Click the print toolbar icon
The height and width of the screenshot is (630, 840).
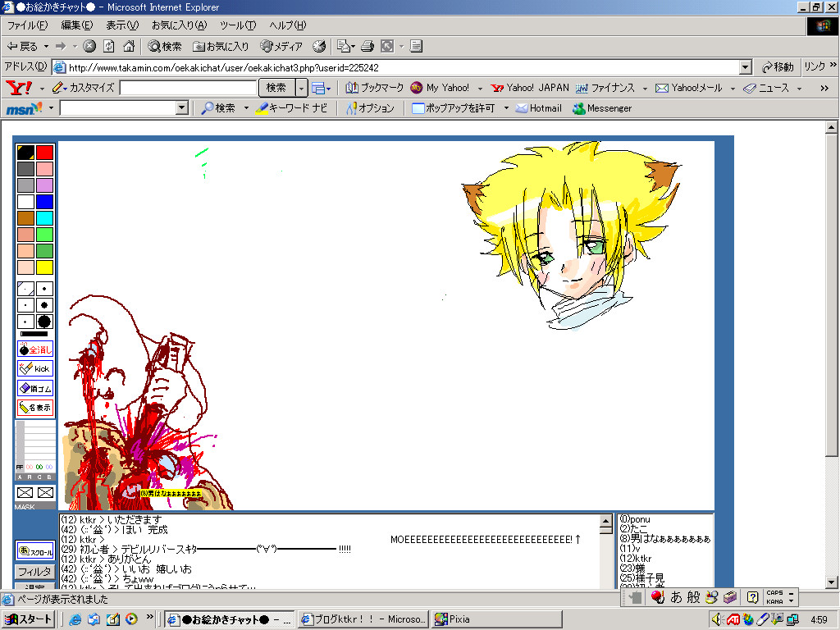(367, 47)
